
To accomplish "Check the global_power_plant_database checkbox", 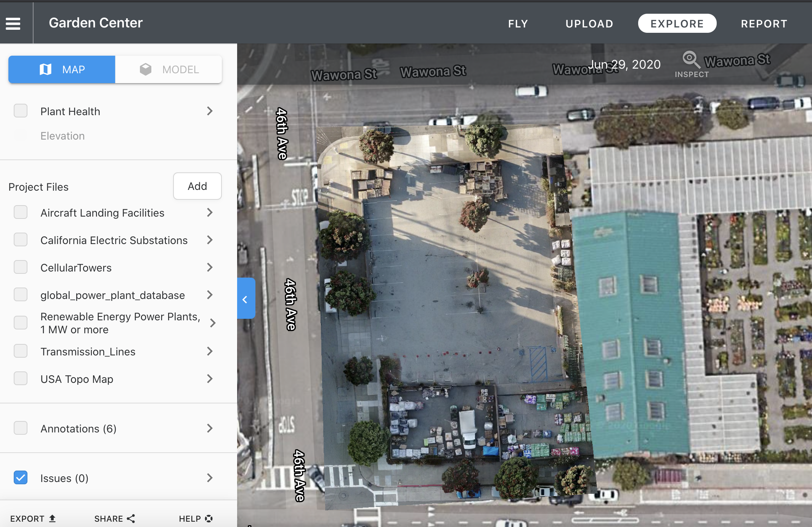I will 21,295.
